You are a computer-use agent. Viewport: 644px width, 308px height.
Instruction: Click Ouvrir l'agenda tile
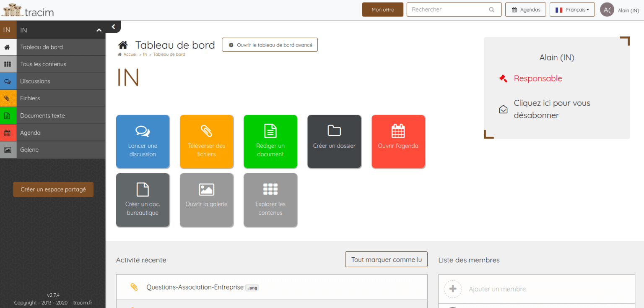pos(398,142)
